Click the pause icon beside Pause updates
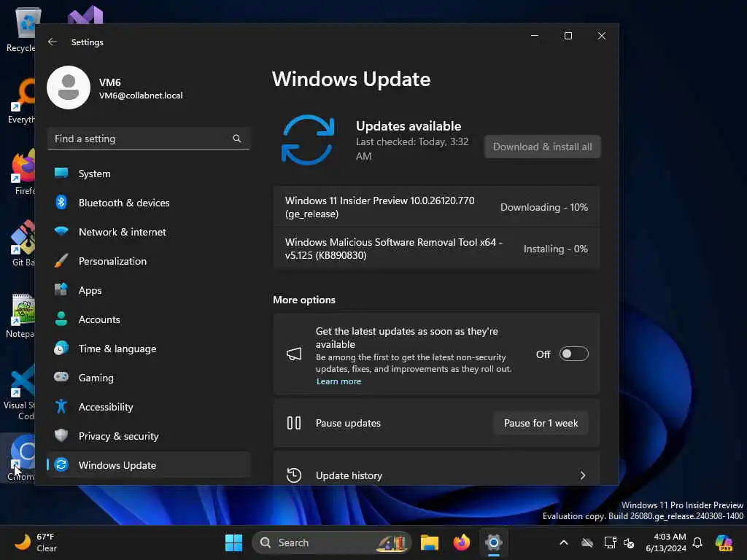The height and width of the screenshot is (560, 747). coord(294,423)
